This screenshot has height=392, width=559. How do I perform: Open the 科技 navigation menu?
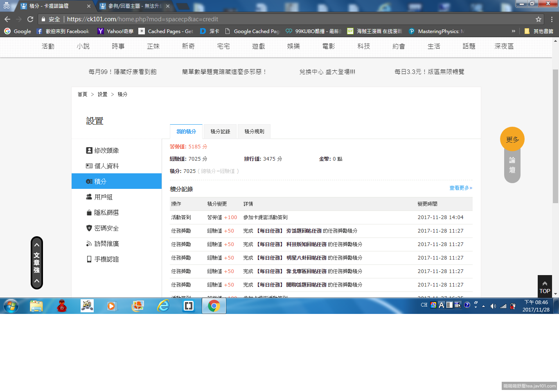[364, 46]
